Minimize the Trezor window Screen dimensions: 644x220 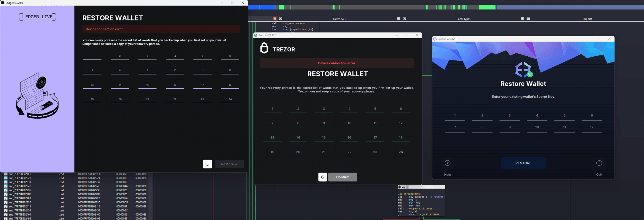[x=396, y=35]
